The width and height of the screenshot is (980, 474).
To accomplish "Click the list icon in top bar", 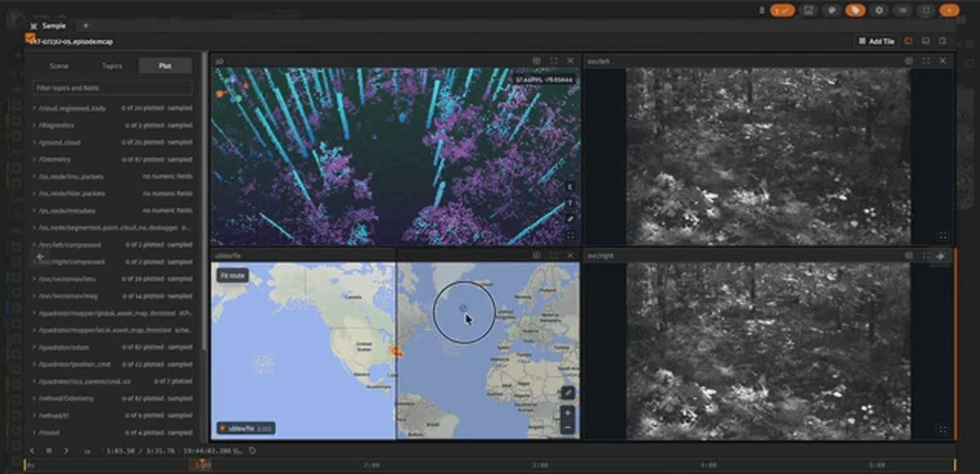I will click(902, 11).
